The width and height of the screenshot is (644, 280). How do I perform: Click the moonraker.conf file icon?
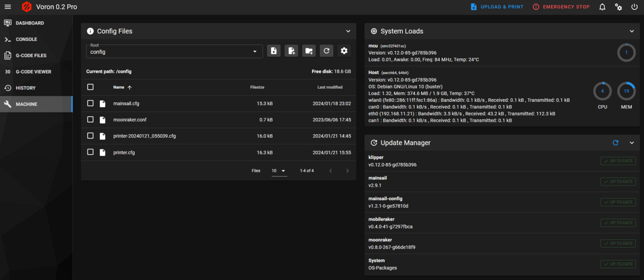click(x=103, y=120)
